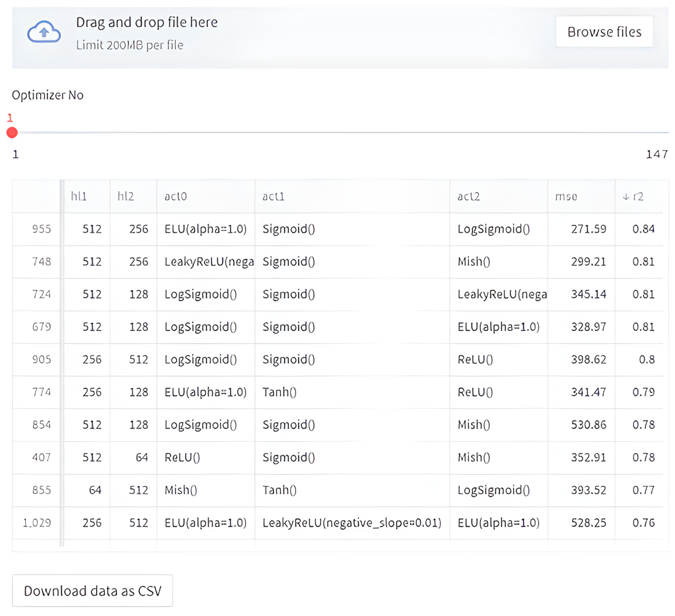Click the act2 column header
Screen dimensions: 675x616
468,196
